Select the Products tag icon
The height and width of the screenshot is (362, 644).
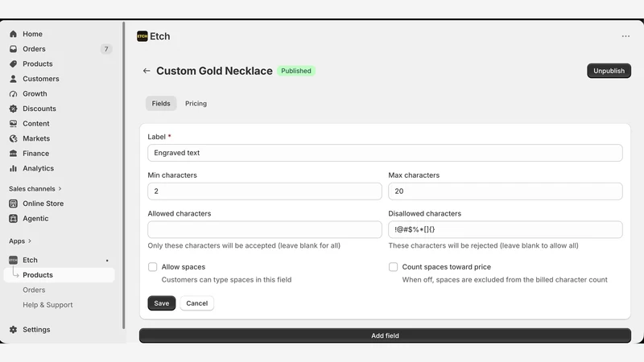13,64
